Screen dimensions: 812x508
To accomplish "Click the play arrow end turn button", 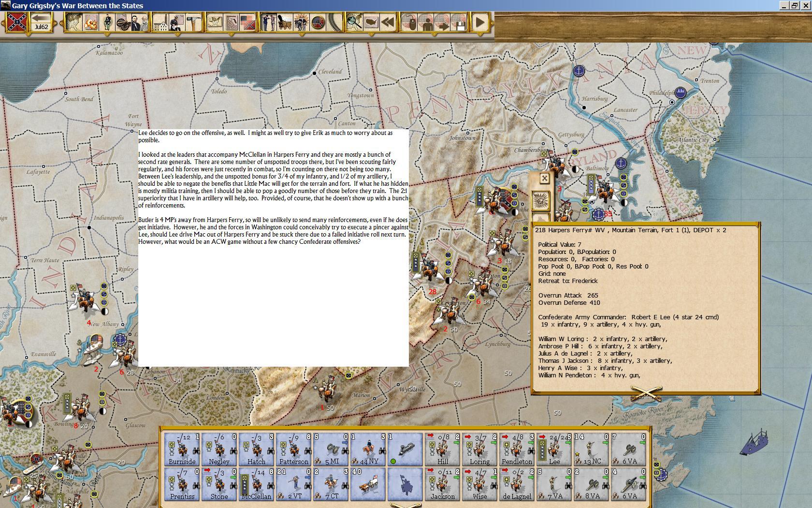I will [480, 22].
